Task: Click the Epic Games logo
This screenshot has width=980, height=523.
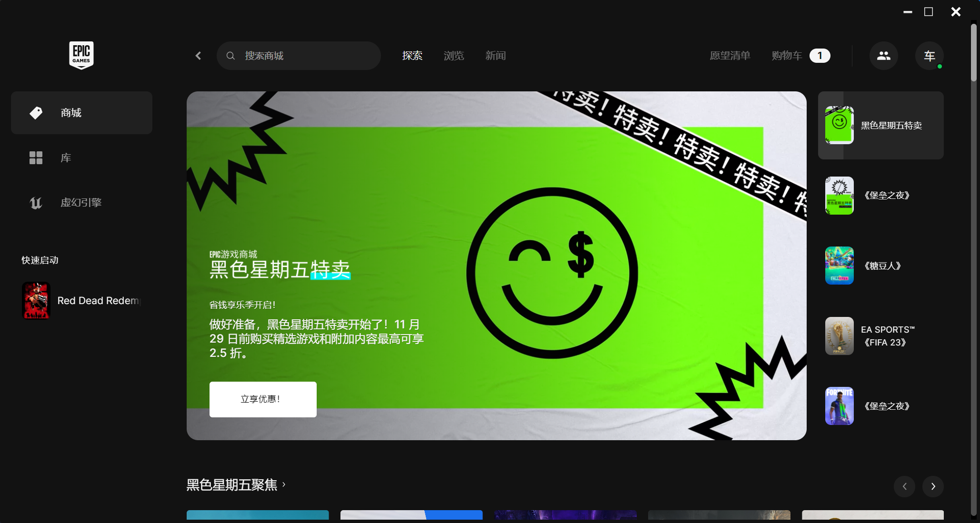Action: click(81, 55)
